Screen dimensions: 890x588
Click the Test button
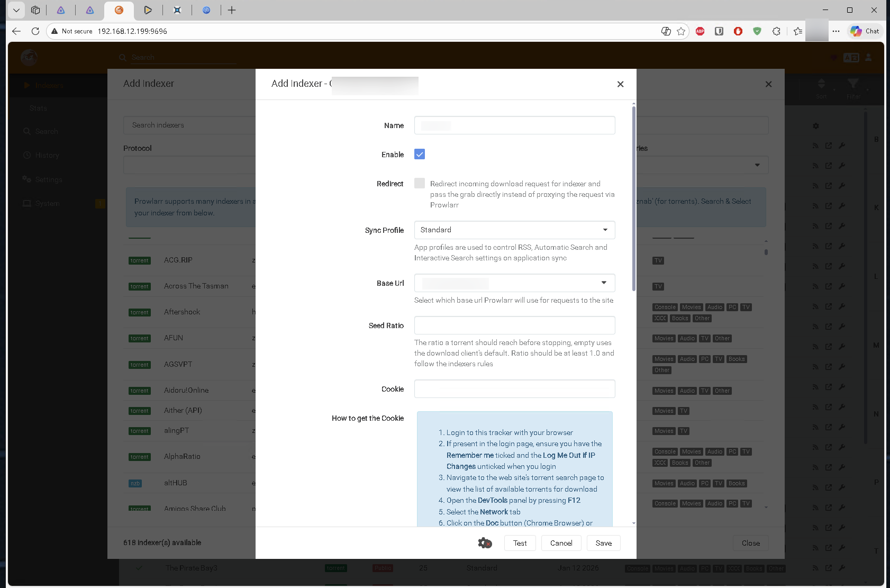[x=520, y=543]
